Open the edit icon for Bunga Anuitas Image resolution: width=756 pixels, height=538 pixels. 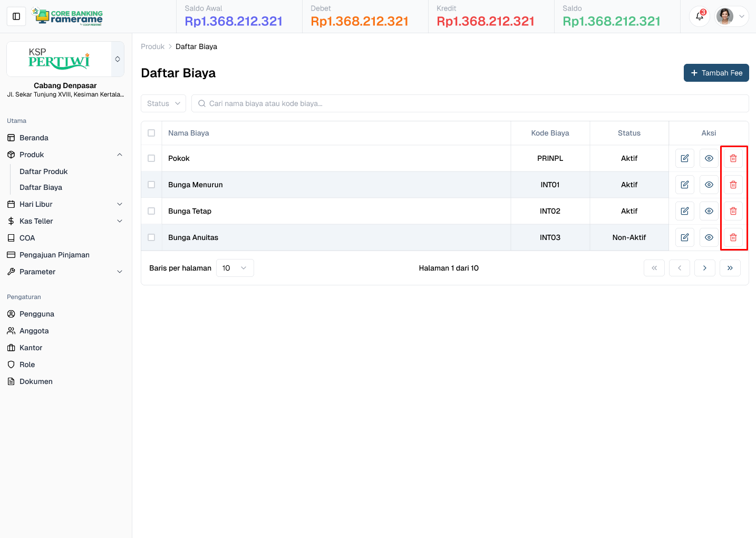coord(684,237)
